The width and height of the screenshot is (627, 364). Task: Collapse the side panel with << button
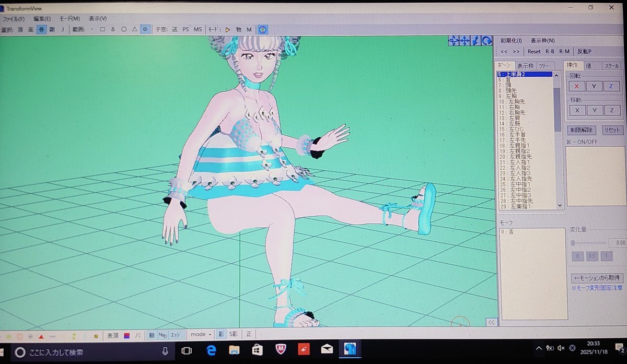point(491,322)
